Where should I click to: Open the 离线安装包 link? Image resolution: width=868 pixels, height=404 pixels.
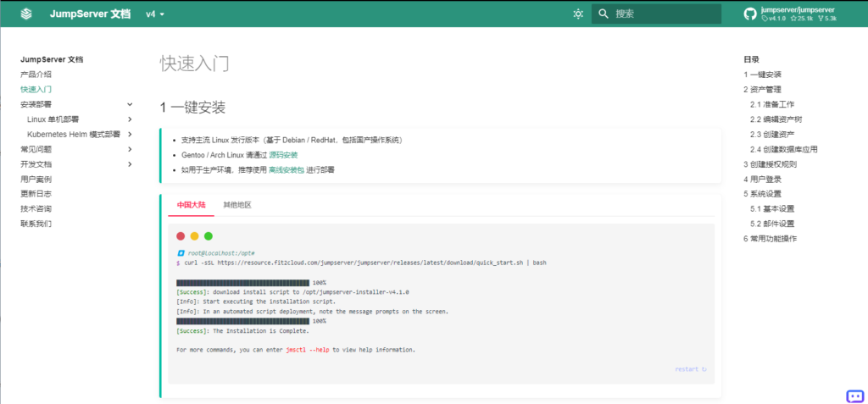[286, 170]
